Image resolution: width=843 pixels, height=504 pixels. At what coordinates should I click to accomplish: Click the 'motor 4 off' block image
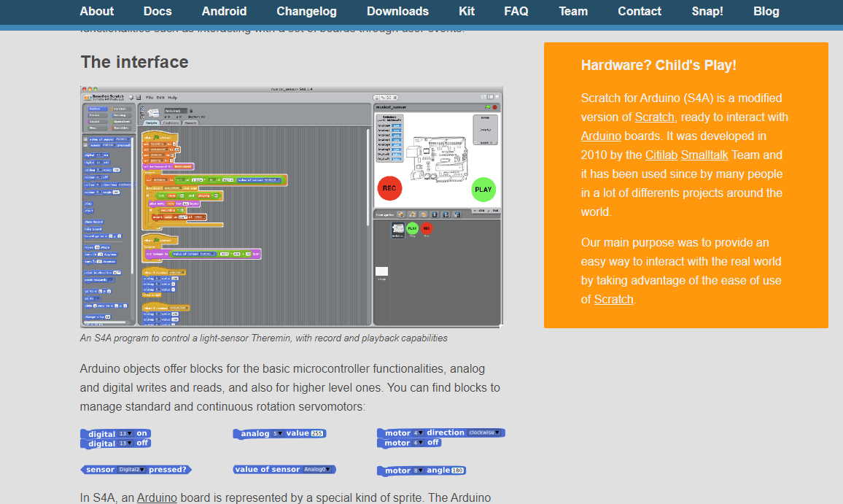410,443
